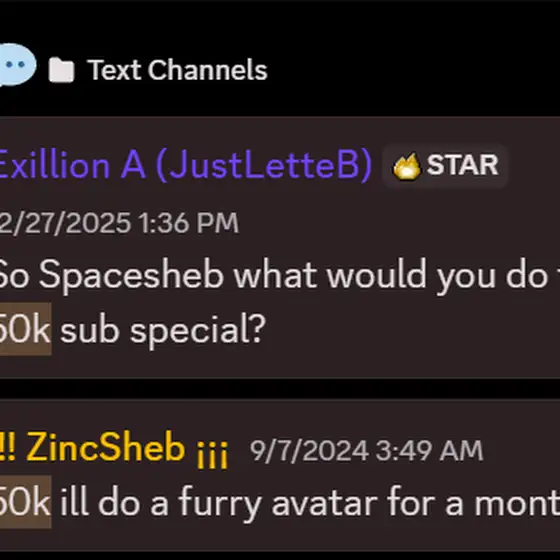The width and height of the screenshot is (560, 560).
Task: Click the 'sub special?' message text
Action: pos(162,330)
